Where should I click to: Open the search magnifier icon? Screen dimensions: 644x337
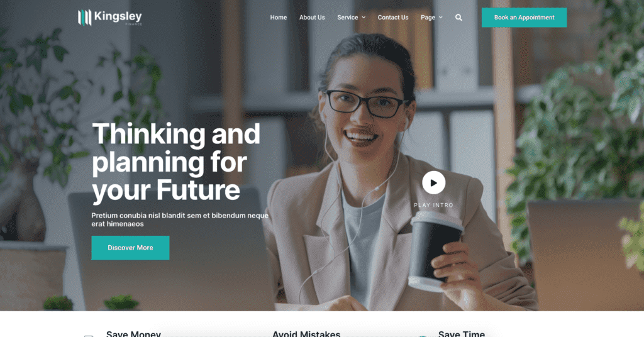[x=458, y=17]
